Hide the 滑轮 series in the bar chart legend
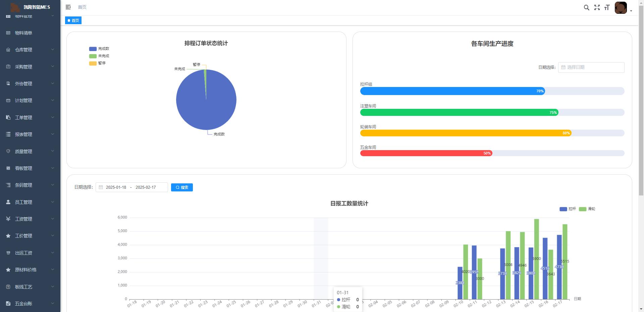This screenshot has height=312, width=644. point(587,209)
